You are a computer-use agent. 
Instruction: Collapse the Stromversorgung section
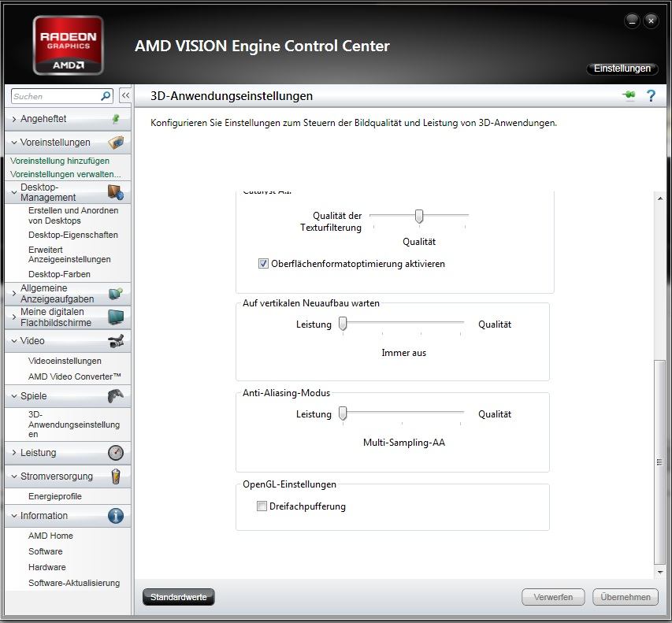[x=14, y=476]
